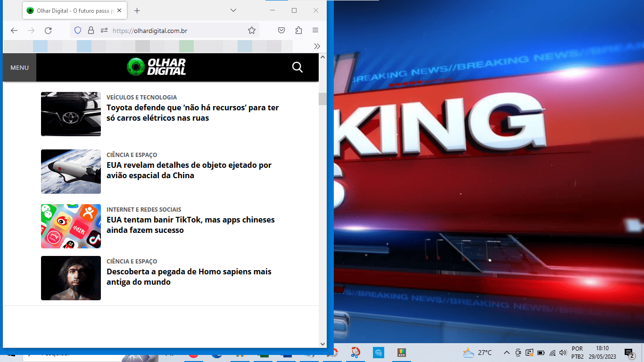Open the Veículos e Tecnologia category
The width and height of the screenshot is (644, 362).
(141, 97)
